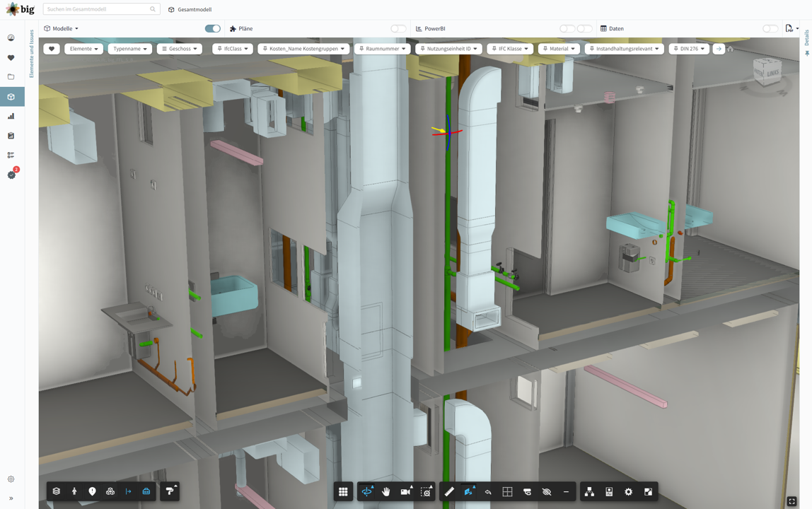The width and height of the screenshot is (812, 509).
Task: Activate the orbit rotation tool
Action: click(367, 491)
